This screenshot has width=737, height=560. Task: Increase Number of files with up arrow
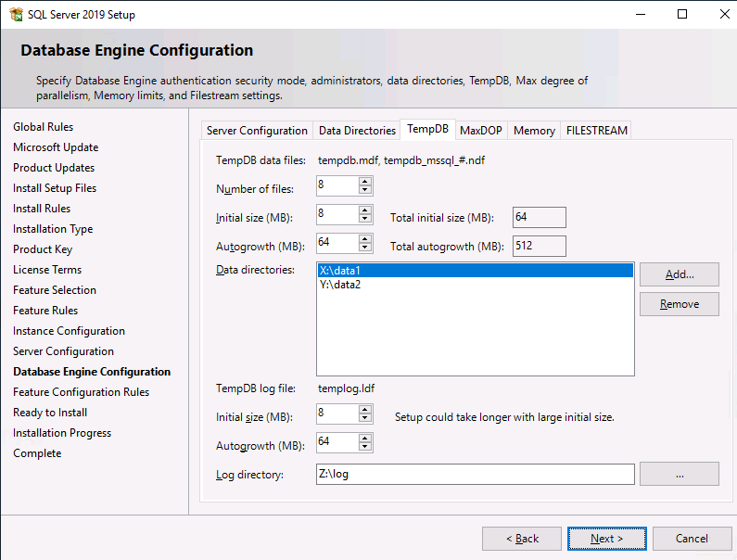(x=365, y=182)
